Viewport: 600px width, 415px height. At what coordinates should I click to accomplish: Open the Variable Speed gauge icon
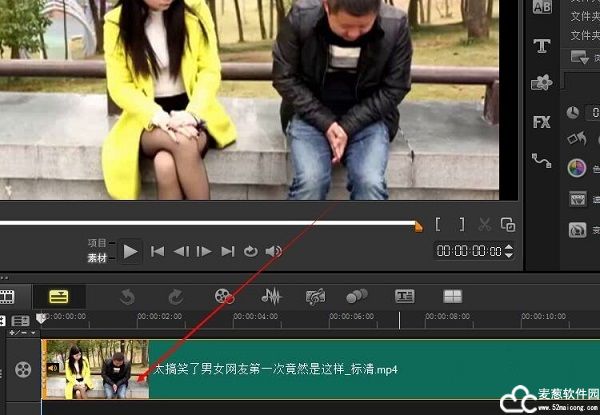click(x=577, y=230)
